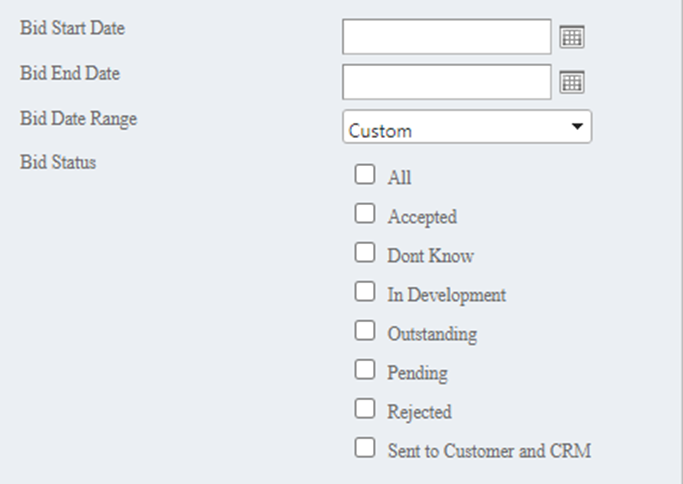Screen dimensions: 683x484
Task: Select the In Development checkbox
Action: tap(365, 292)
